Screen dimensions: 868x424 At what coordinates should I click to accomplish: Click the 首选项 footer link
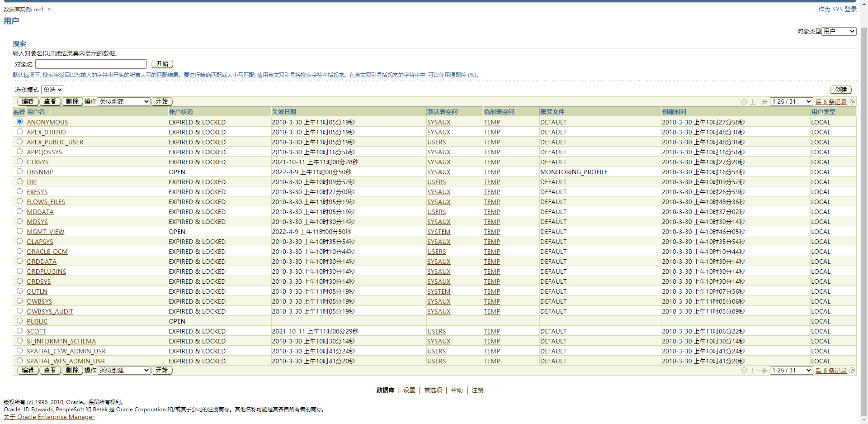click(x=432, y=390)
